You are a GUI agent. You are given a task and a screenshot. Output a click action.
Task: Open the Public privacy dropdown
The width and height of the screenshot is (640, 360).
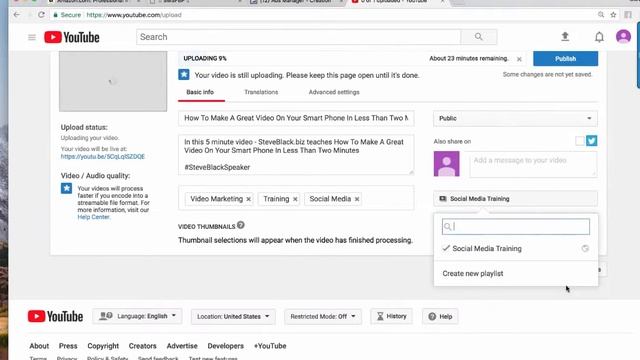[515, 118]
